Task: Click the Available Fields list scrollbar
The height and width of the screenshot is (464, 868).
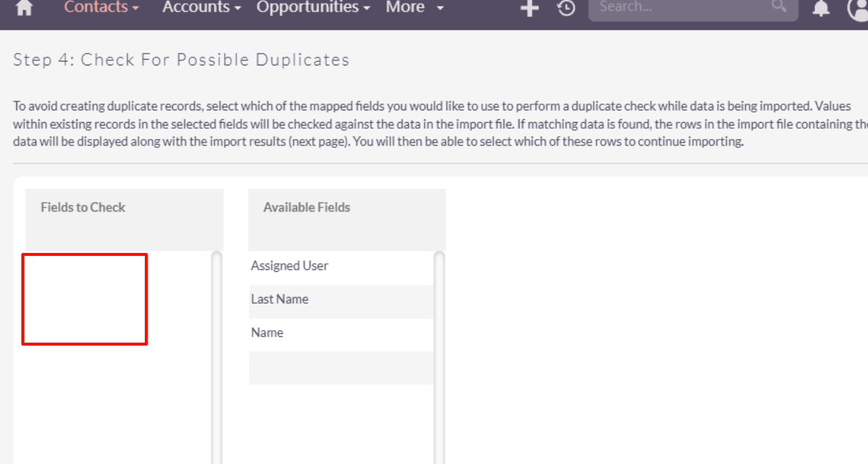Action: click(x=440, y=353)
